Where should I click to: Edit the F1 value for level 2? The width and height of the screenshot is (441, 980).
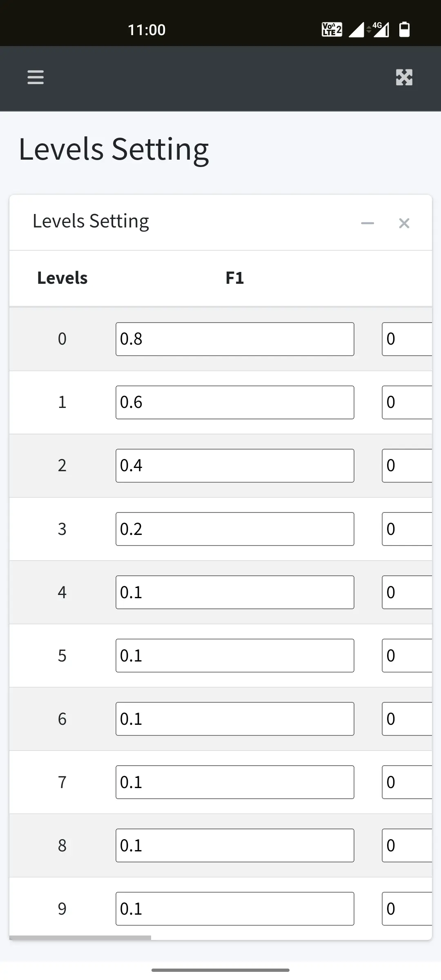(x=235, y=465)
